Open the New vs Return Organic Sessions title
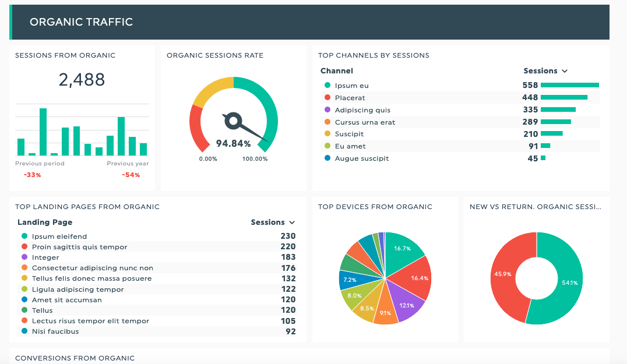This screenshot has width=627, height=364. pyautogui.click(x=536, y=207)
